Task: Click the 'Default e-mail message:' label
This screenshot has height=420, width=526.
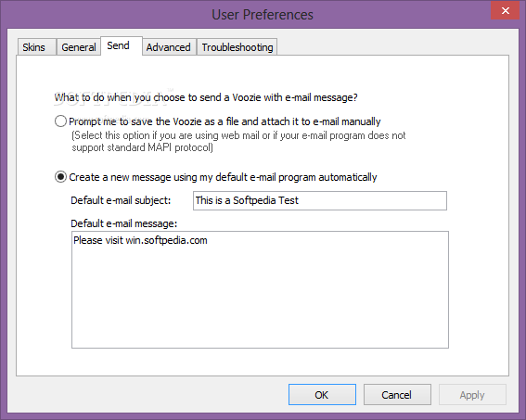Action: [x=123, y=223]
